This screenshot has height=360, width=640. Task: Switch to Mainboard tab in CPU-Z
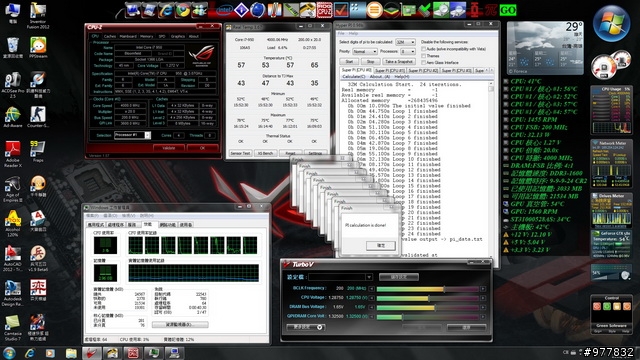[x=128, y=36]
